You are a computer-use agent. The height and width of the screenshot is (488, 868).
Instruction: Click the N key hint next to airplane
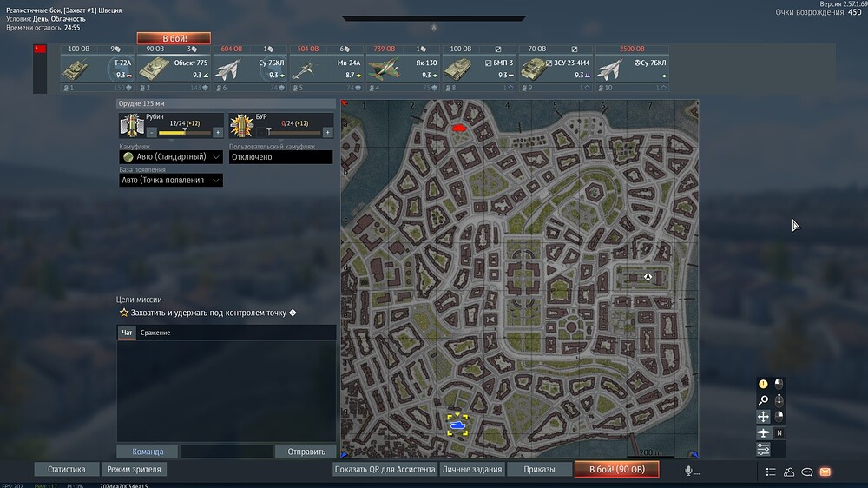pyautogui.click(x=779, y=433)
